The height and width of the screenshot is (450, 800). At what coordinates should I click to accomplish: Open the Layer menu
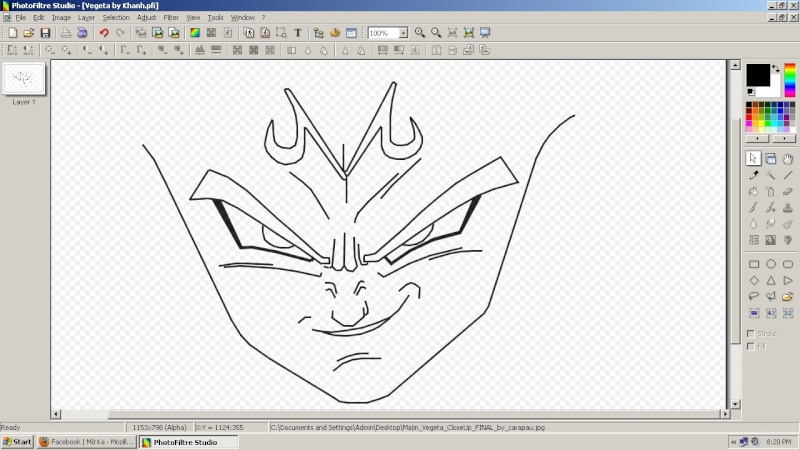point(86,17)
